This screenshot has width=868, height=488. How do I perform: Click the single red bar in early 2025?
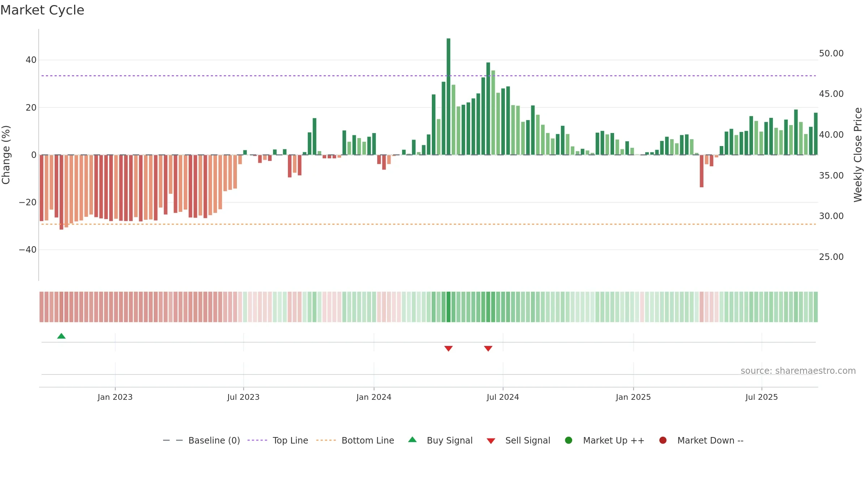702,171
